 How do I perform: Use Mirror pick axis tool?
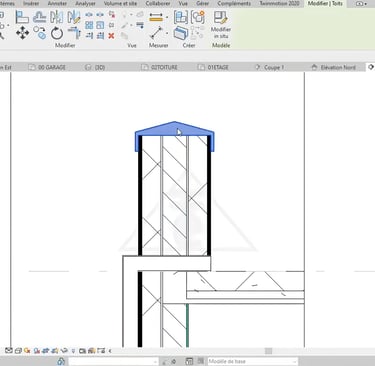pyautogui.click(x=57, y=17)
